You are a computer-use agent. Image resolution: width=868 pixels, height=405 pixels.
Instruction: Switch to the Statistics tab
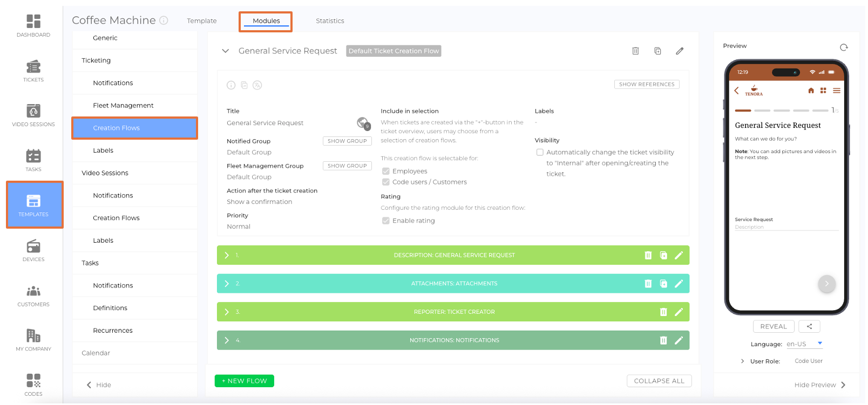coord(329,21)
